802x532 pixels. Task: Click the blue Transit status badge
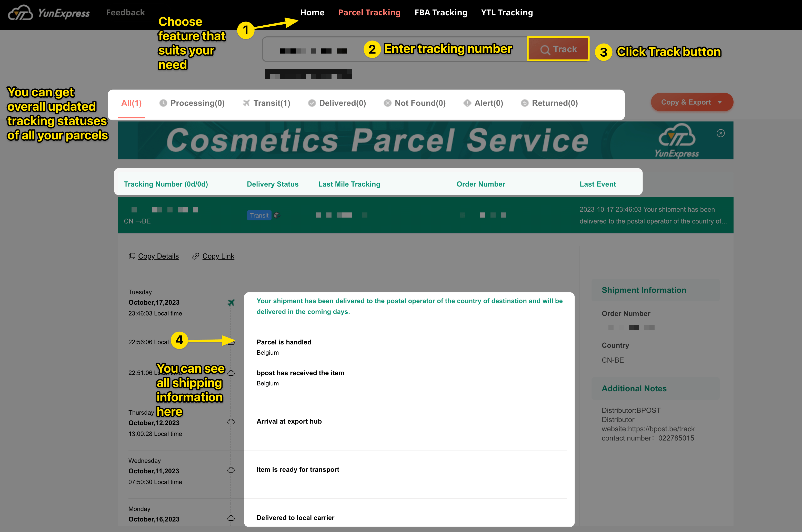click(x=259, y=216)
